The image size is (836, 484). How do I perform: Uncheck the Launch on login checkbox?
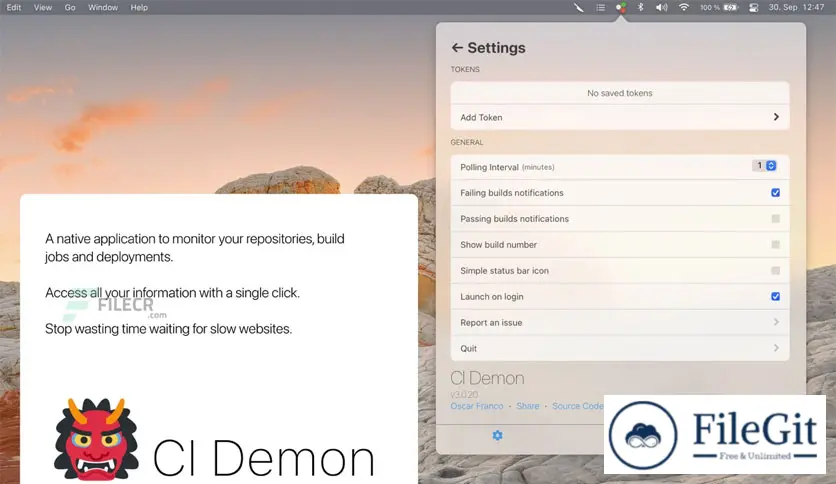pos(775,296)
